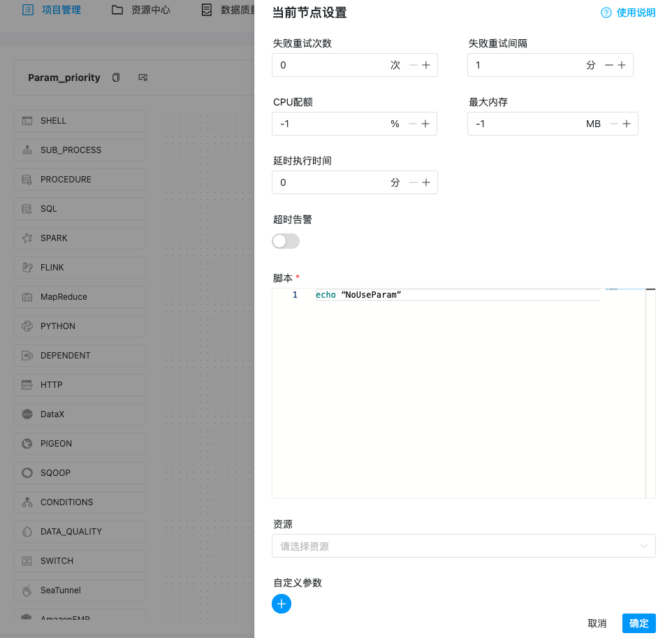
Task: Click the SHELL task type icon
Action: tap(27, 121)
